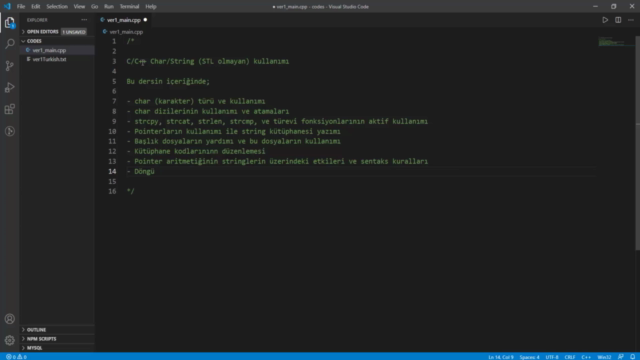This screenshot has height=360, width=640.
Task: Open the Run and Debug view
Action: [x=9, y=87]
